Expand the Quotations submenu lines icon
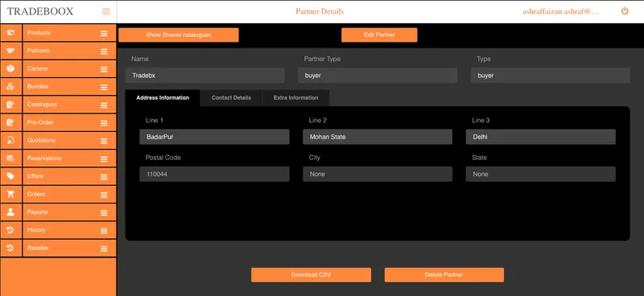 (x=104, y=142)
